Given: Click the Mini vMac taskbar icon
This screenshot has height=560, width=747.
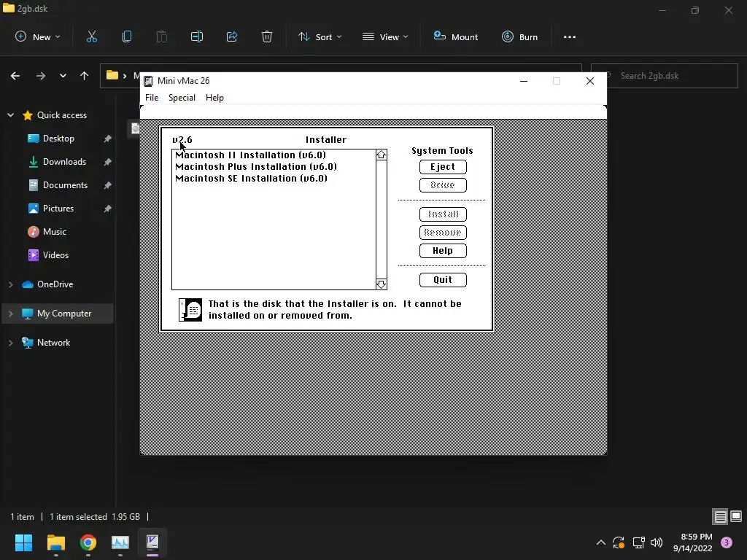Looking at the screenshot, I should click(152, 542).
